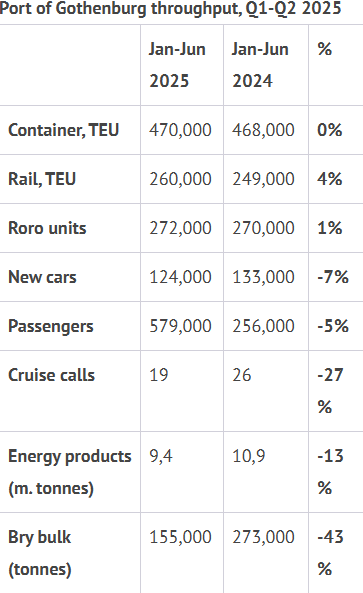Select the Rail, TEU row label
The height and width of the screenshot is (593, 363).
click(42, 179)
